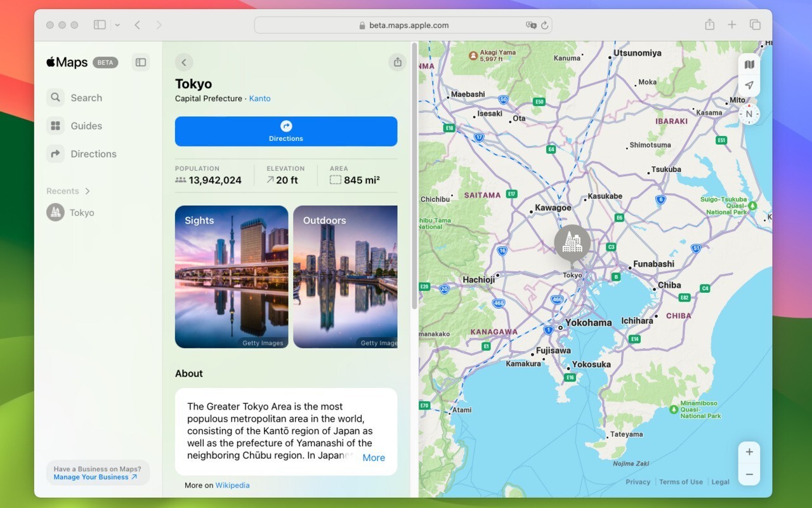This screenshot has width=812, height=508.
Task: Click the Akagi Yama mountain marker
Action: click(x=473, y=56)
